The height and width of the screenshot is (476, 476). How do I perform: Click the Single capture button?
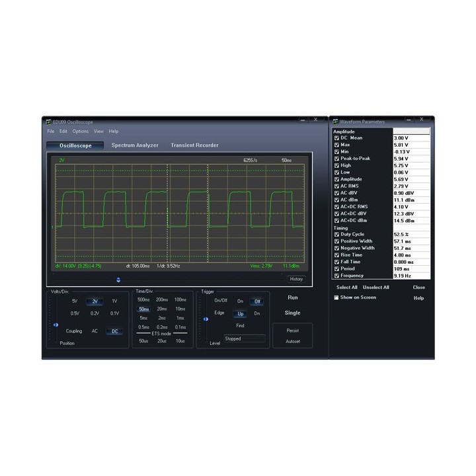[x=293, y=313]
